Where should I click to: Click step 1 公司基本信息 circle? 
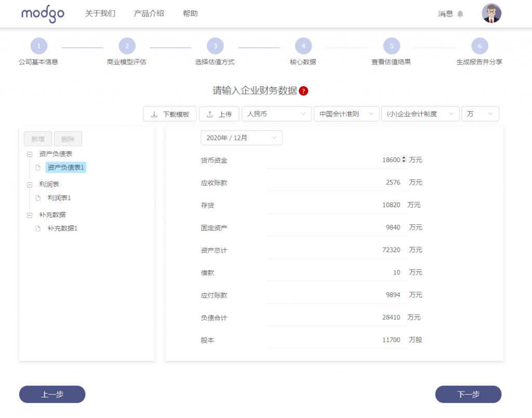point(38,46)
